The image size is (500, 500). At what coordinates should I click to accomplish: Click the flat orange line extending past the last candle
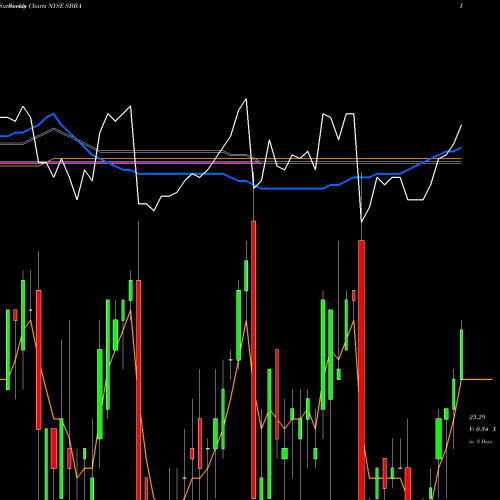coord(477,379)
